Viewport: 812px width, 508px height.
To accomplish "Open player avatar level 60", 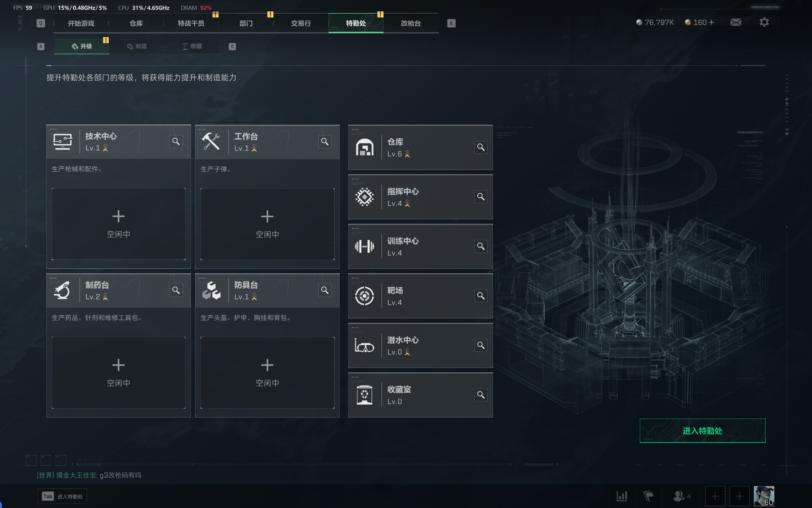I will coord(764,496).
